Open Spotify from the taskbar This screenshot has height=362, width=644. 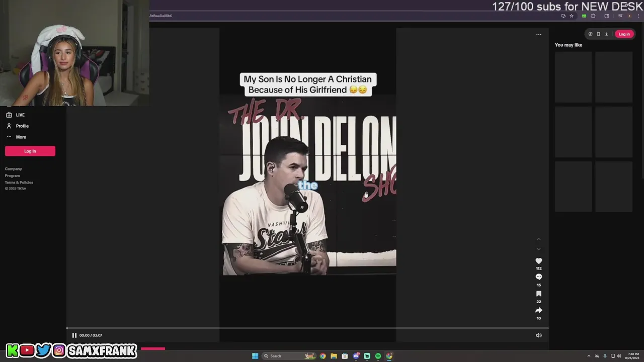click(378, 356)
